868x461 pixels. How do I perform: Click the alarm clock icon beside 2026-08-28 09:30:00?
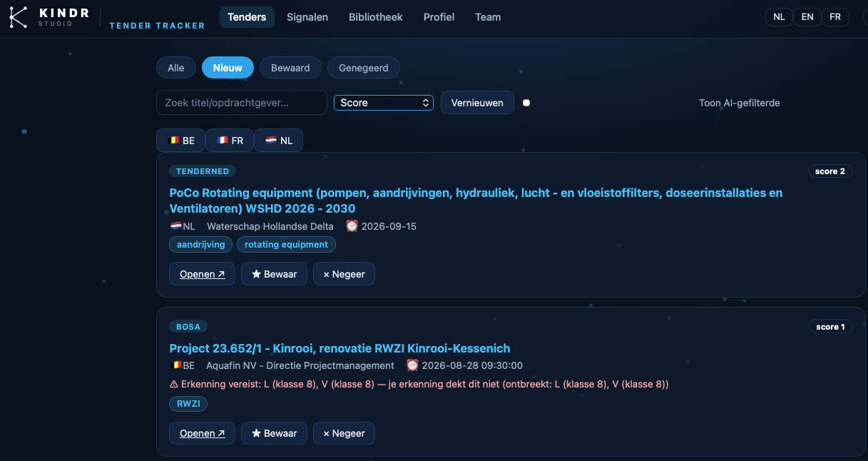pos(412,365)
